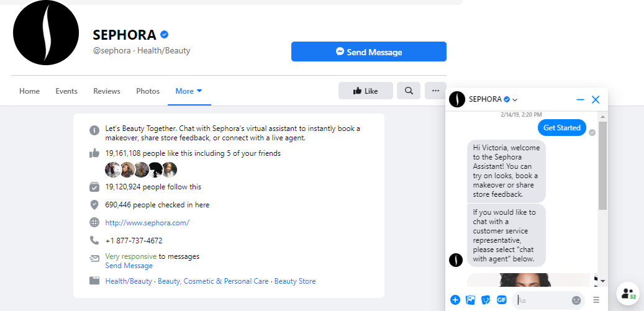644x311 pixels.
Task: Click '19,120,924 people follow this' text
Action: [x=153, y=187]
